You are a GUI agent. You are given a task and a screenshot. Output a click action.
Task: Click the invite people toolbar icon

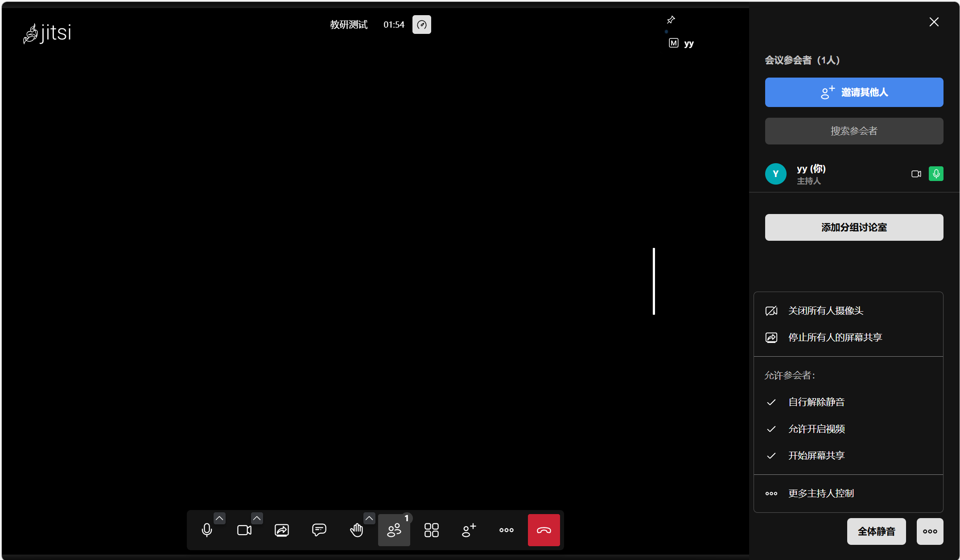click(469, 530)
